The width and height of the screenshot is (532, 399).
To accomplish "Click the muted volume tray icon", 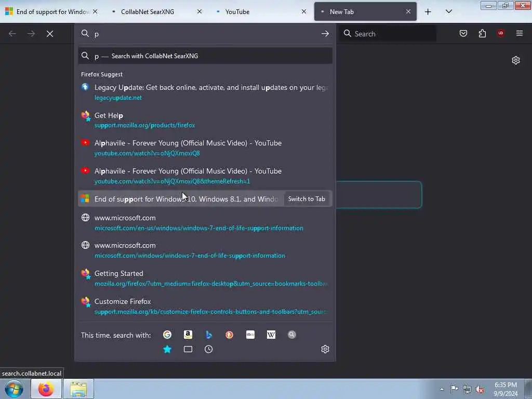I will (x=480, y=389).
